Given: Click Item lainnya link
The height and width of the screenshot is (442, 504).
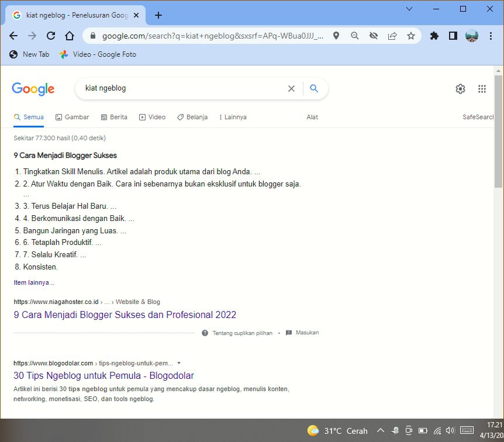Looking at the screenshot, I should coord(34,282).
